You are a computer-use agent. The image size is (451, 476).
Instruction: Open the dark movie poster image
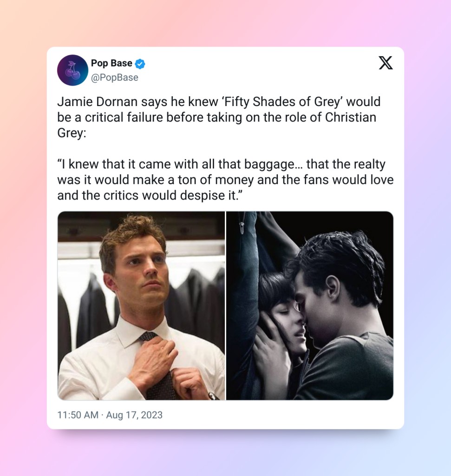pyautogui.click(x=310, y=305)
